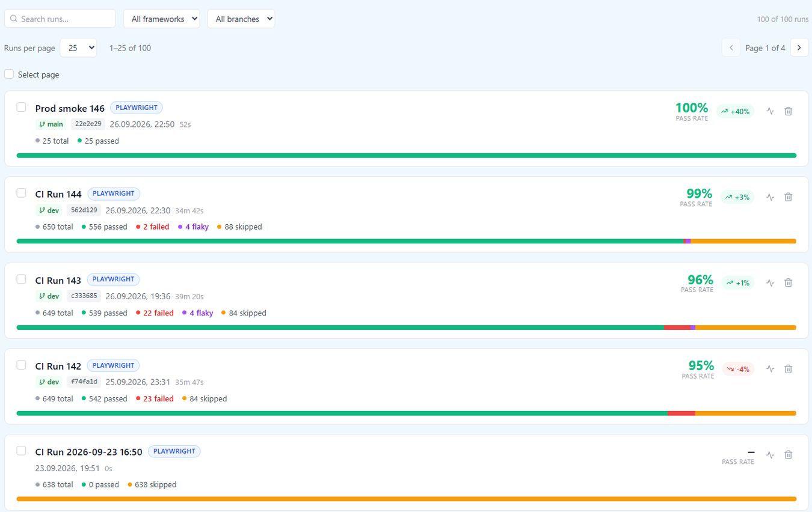
Task: Open trend chart for CI Run 143
Action: (x=770, y=282)
